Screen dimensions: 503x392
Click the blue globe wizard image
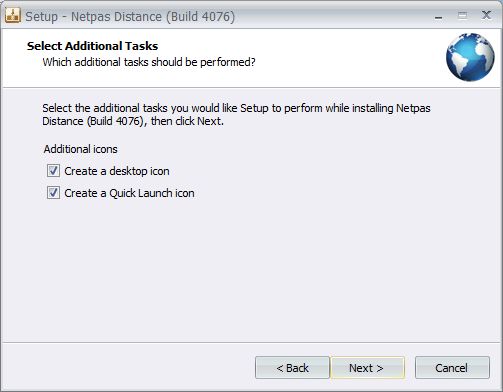click(x=470, y=57)
